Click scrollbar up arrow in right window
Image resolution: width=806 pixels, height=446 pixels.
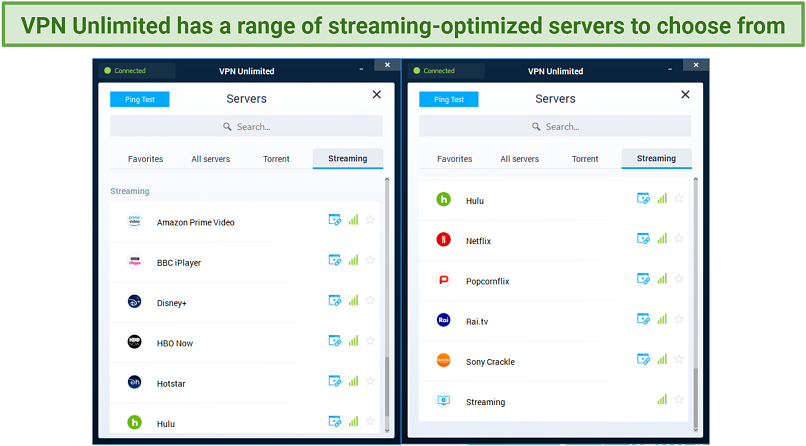click(695, 180)
